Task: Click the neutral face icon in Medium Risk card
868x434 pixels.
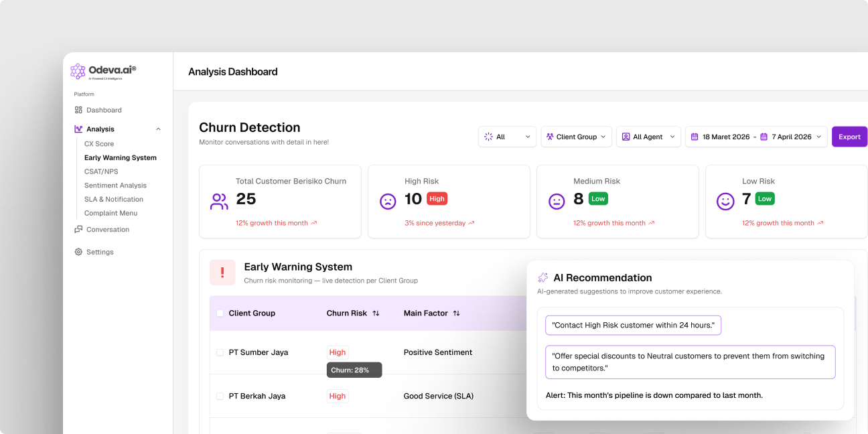Action: point(557,202)
